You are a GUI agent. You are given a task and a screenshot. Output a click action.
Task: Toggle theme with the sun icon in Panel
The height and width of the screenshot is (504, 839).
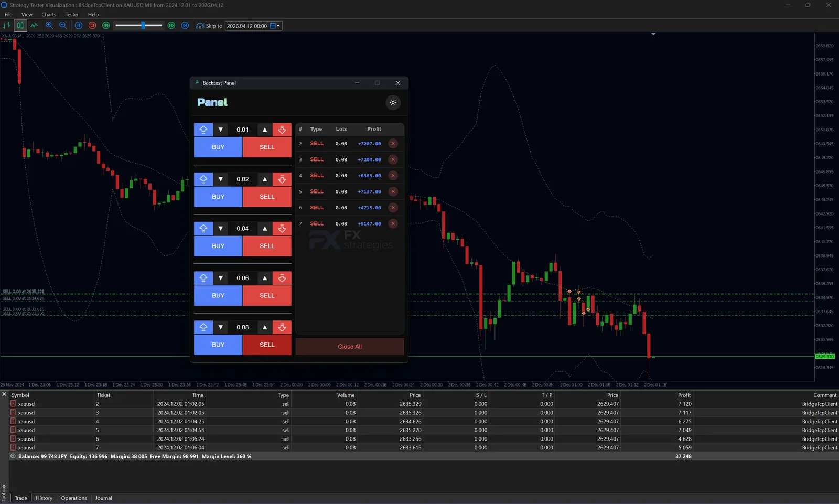pos(393,103)
